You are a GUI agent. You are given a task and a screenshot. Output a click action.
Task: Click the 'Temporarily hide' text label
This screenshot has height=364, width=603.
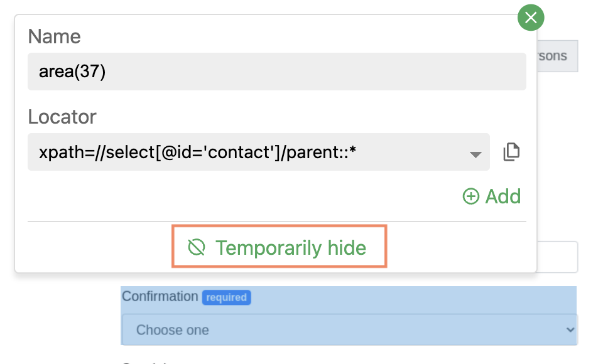tap(291, 248)
